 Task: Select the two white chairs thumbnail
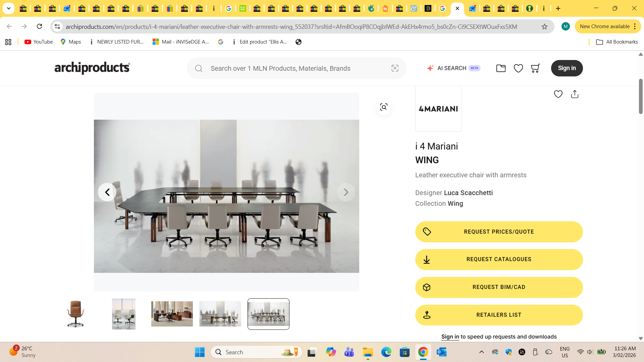(x=124, y=314)
